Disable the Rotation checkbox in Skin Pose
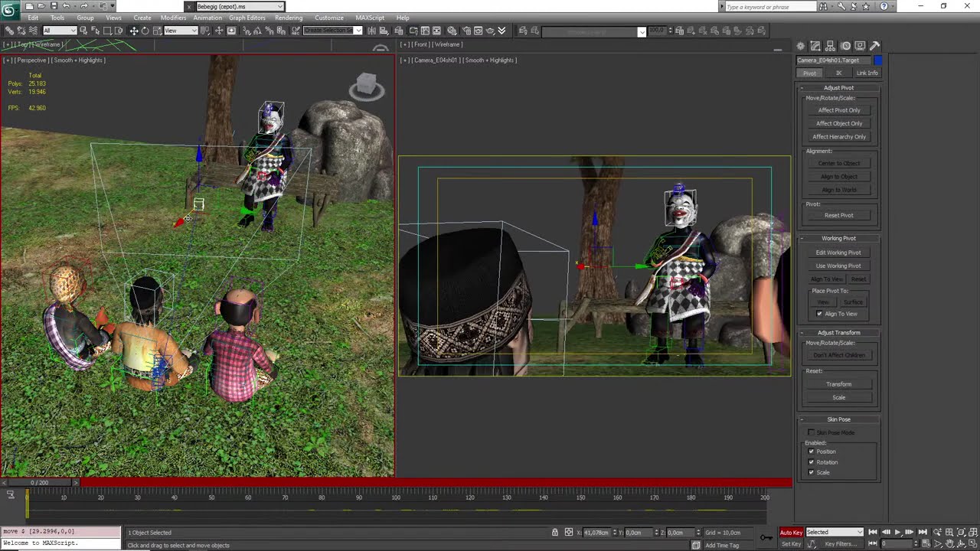The width and height of the screenshot is (980, 551). (x=812, y=462)
